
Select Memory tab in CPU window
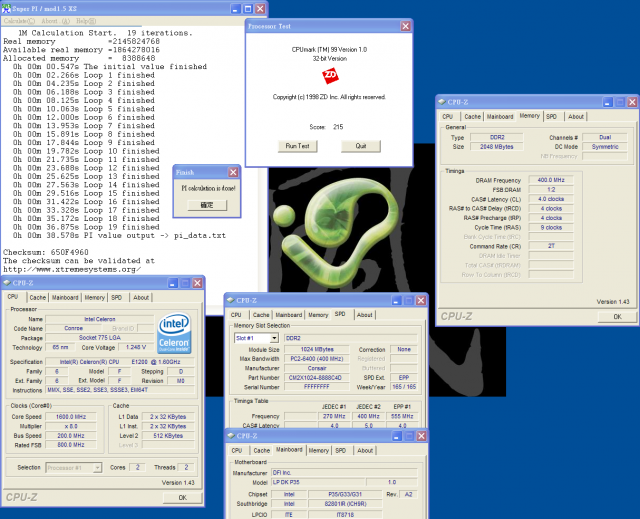(x=95, y=297)
